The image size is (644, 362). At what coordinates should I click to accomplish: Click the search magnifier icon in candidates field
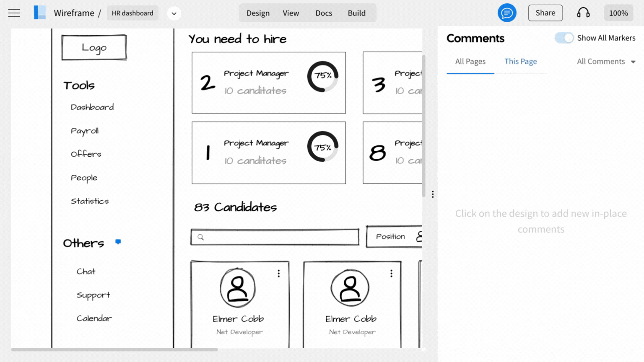pos(201,237)
